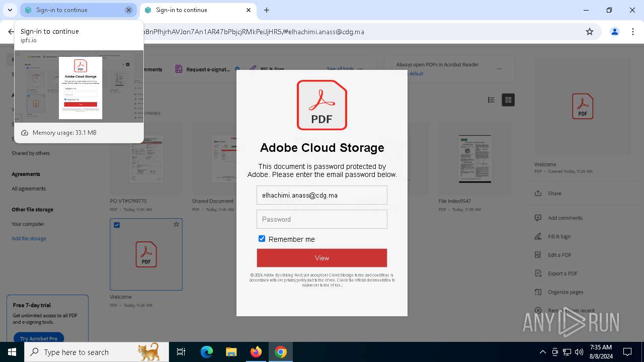Click the Windows Start button

pyautogui.click(x=12, y=352)
